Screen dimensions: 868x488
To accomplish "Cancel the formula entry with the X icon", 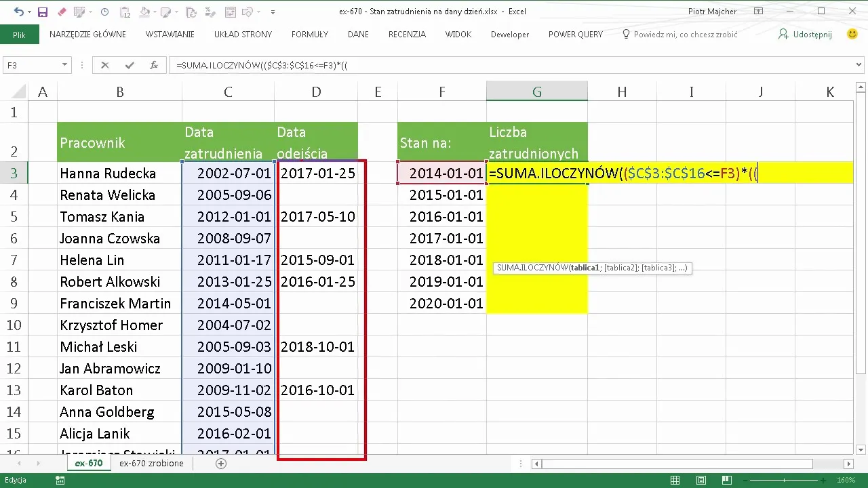I will (104, 65).
